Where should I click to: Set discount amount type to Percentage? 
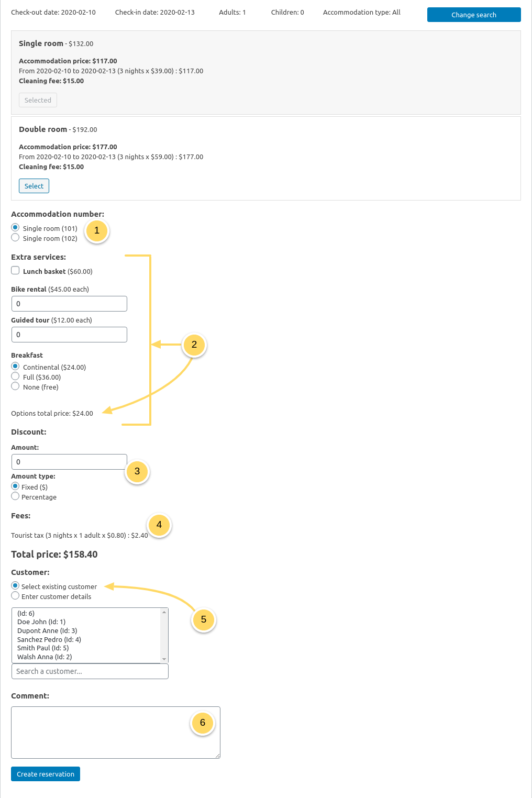point(15,495)
